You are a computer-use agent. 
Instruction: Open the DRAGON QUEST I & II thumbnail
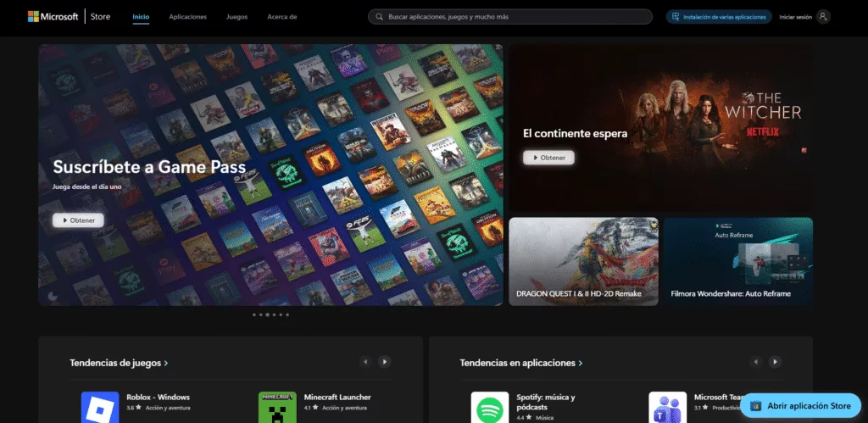583,262
